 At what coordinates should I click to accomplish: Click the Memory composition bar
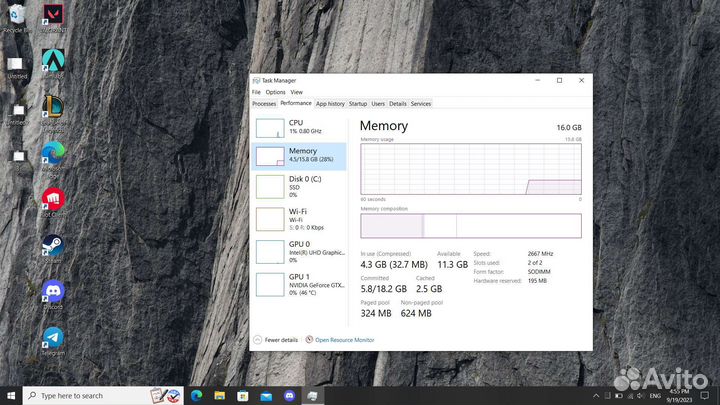[x=471, y=225]
